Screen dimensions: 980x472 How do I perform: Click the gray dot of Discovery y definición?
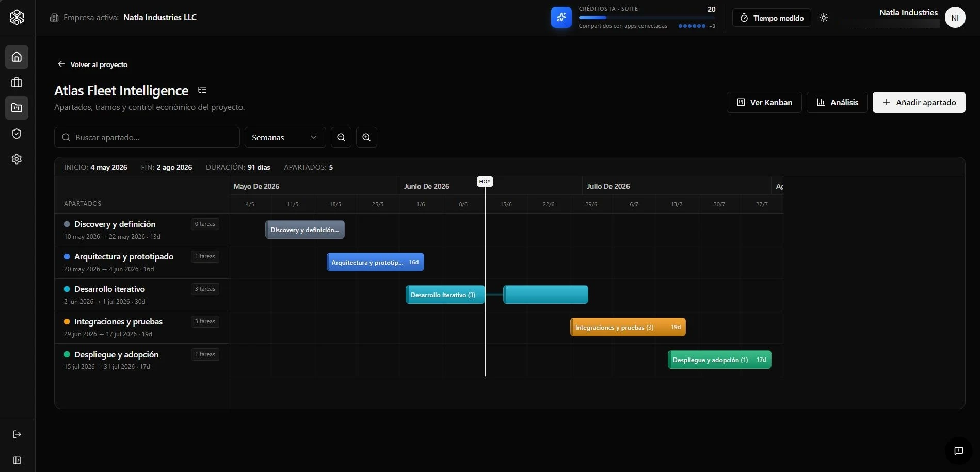pos(67,224)
